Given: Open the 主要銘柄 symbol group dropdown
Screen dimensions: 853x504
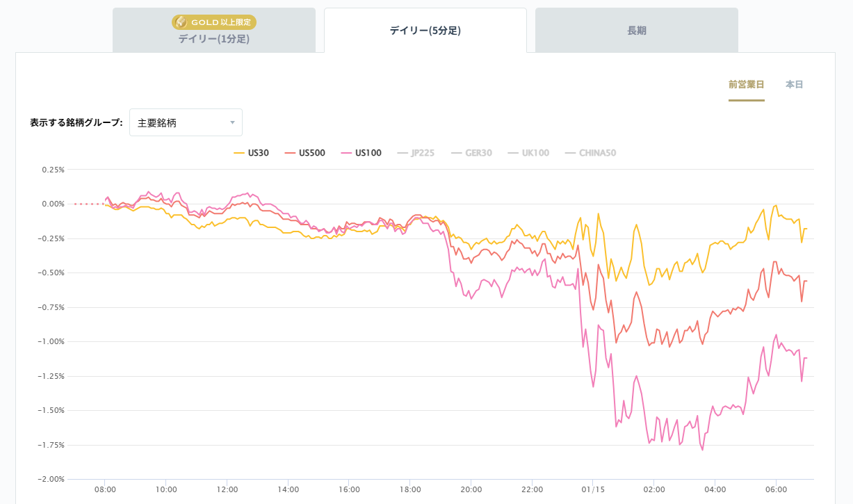Looking at the screenshot, I should click(x=186, y=122).
